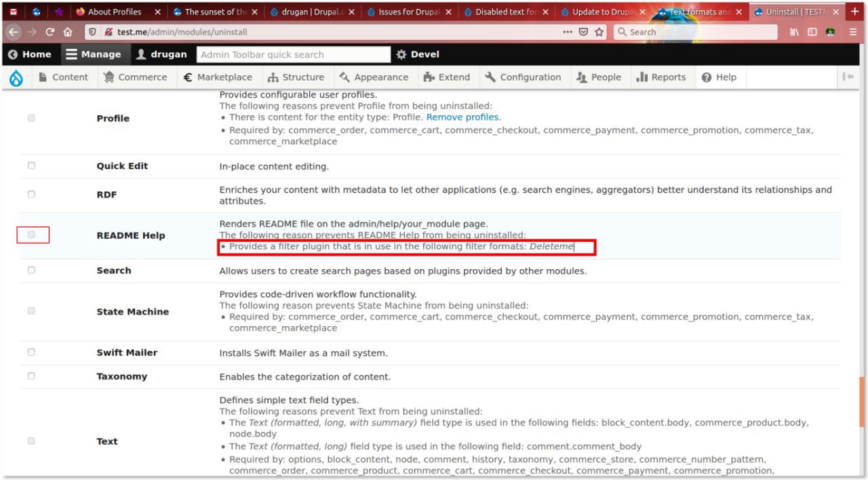
Task: Open the Text formats and editors tab
Action: [x=700, y=12]
